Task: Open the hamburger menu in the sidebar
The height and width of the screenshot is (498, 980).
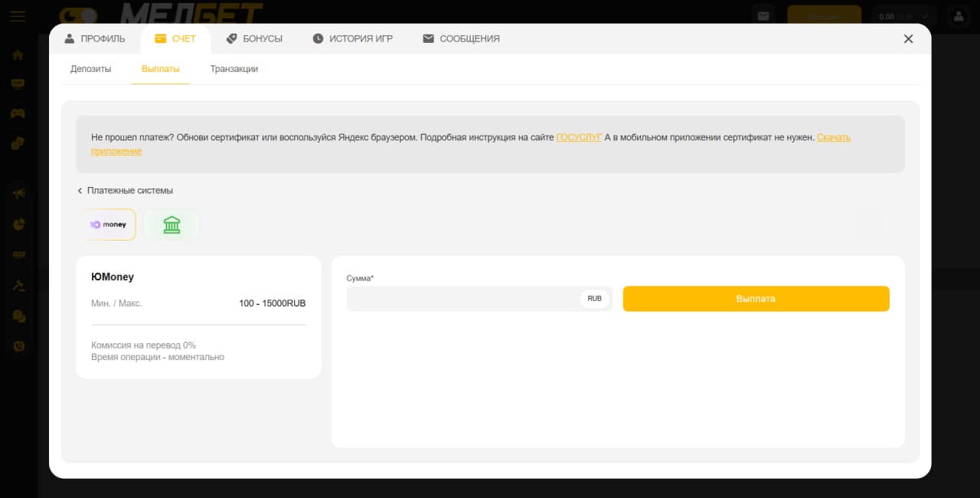Action: [x=17, y=16]
